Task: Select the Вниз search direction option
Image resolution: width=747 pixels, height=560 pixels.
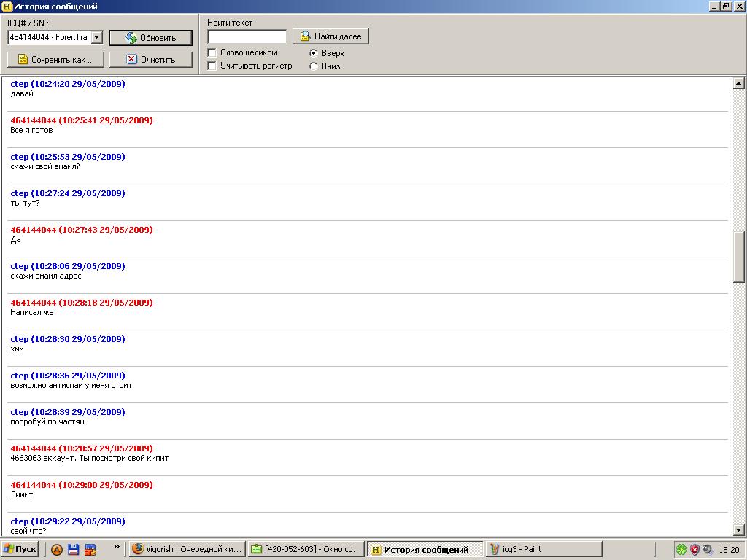Action: [314, 66]
